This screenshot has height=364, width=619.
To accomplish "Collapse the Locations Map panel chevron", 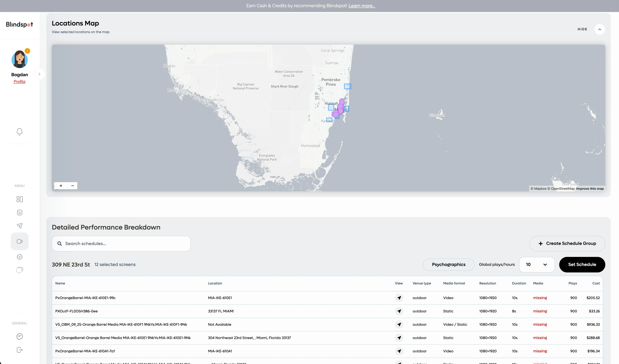I will 600,29.
